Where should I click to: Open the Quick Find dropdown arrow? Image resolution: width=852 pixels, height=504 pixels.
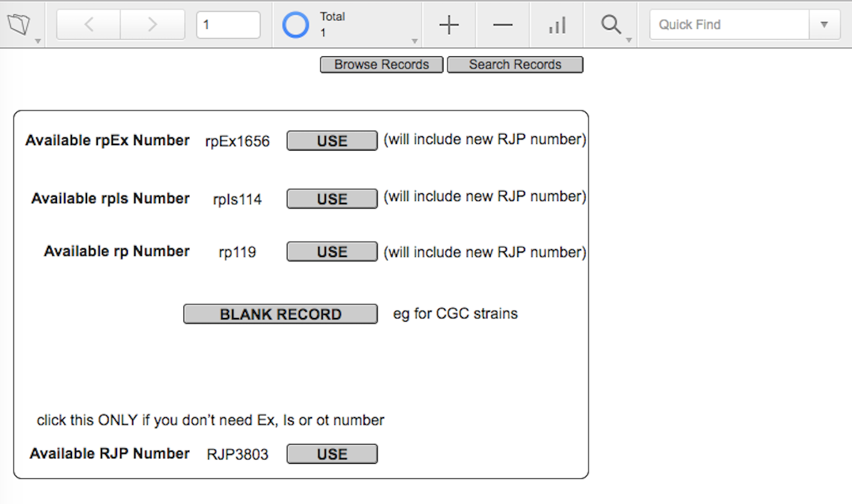pos(824,25)
